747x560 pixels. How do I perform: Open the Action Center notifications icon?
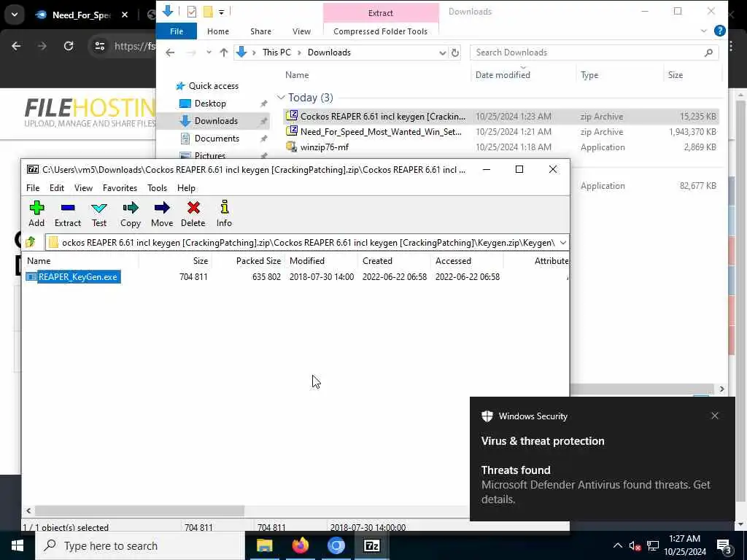click(724, 546)
